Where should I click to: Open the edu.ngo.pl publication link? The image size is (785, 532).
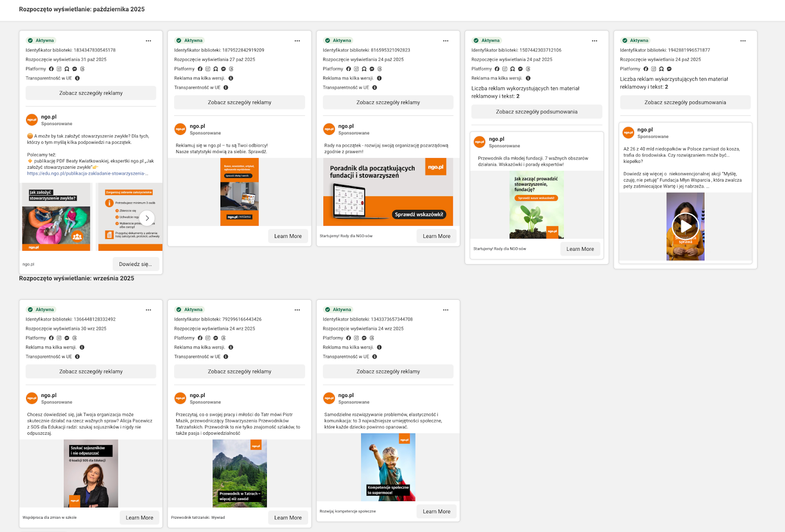point(87,173)
